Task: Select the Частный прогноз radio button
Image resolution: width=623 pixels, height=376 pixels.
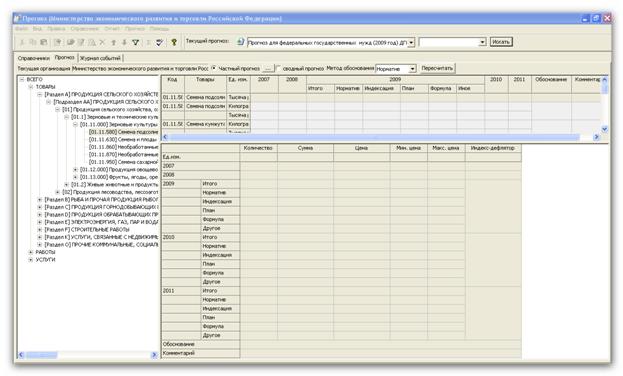Action: pos(214,68)
